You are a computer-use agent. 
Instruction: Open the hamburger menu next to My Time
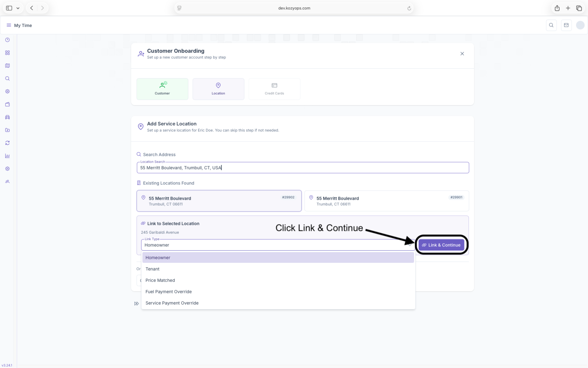coord(9,25)
